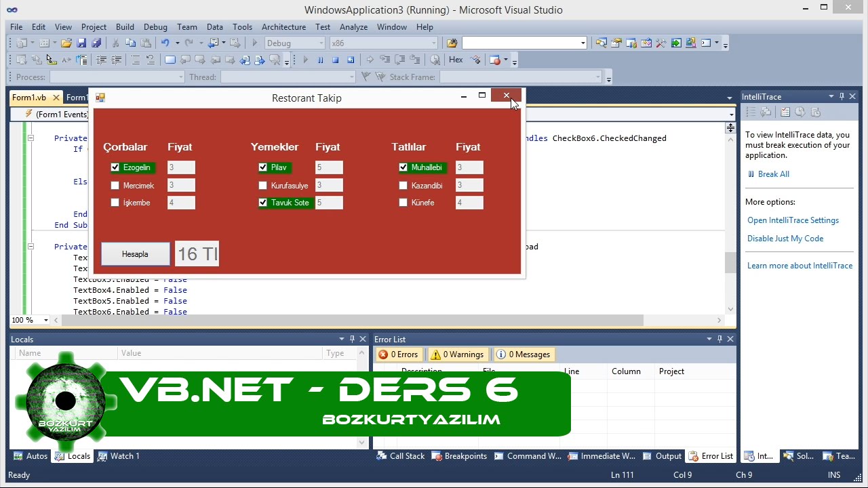Toggle Hex display in debug toolbar
868x488 pixels.
[x=456, y=60]
